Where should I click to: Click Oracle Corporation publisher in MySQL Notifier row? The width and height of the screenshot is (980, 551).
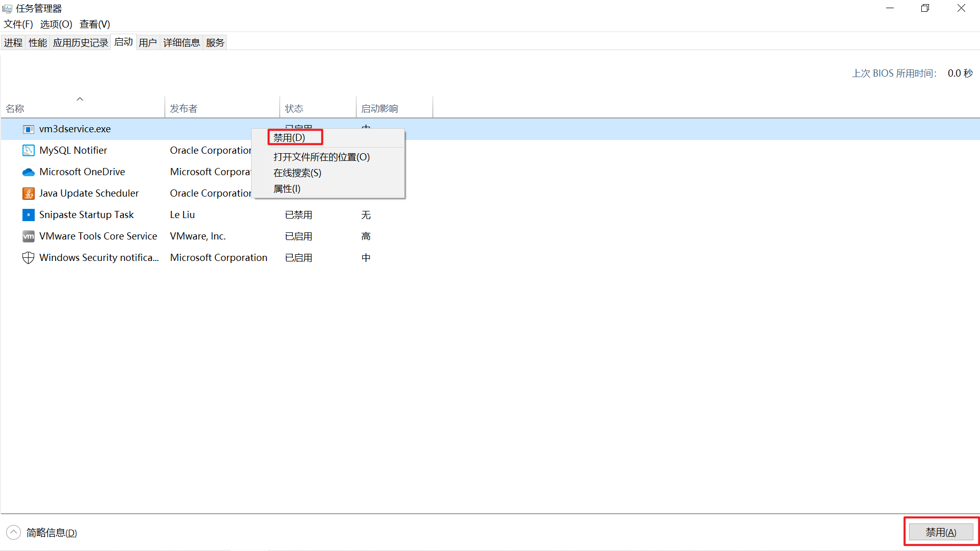tap(211, 151)
